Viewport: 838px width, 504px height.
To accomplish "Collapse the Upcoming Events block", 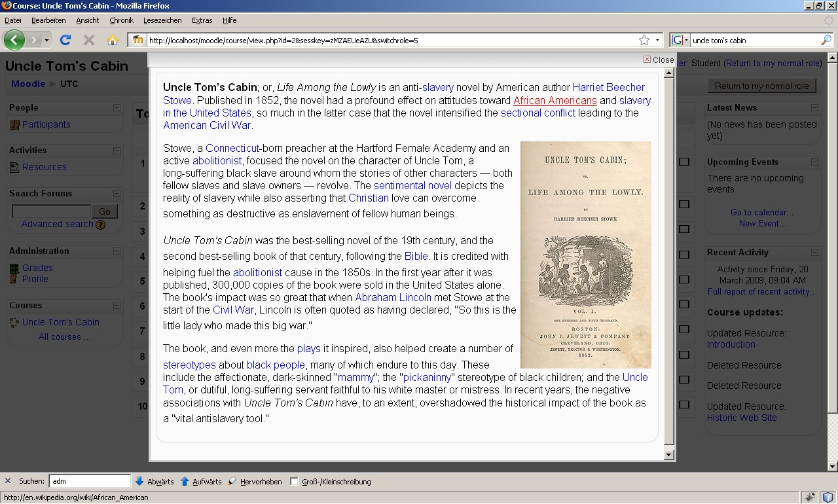I will [x=814, y=162].
